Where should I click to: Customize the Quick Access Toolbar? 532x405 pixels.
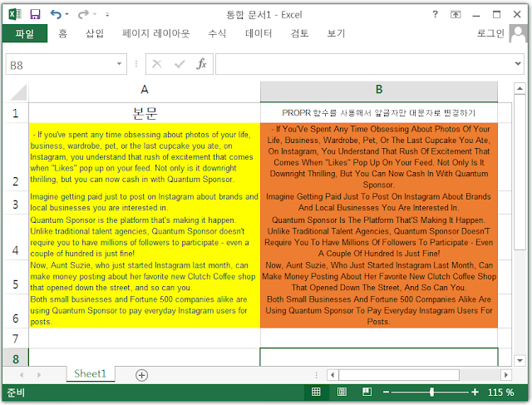tap(107, 15)
